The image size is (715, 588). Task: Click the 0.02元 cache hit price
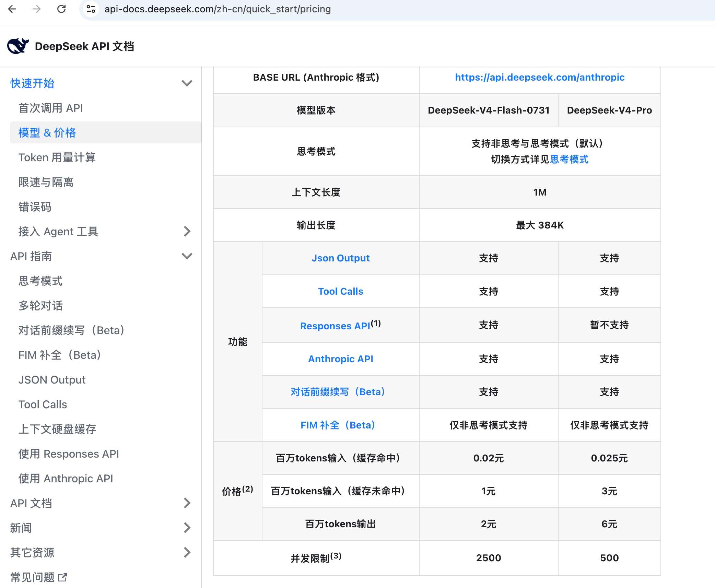pos(489,458)
